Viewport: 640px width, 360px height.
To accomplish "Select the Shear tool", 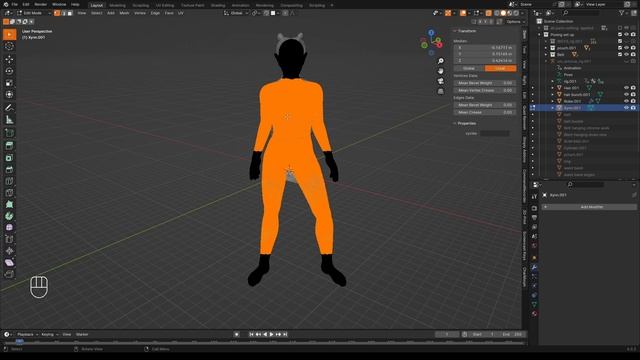I will pyautogui.click(x=9, y=262).
